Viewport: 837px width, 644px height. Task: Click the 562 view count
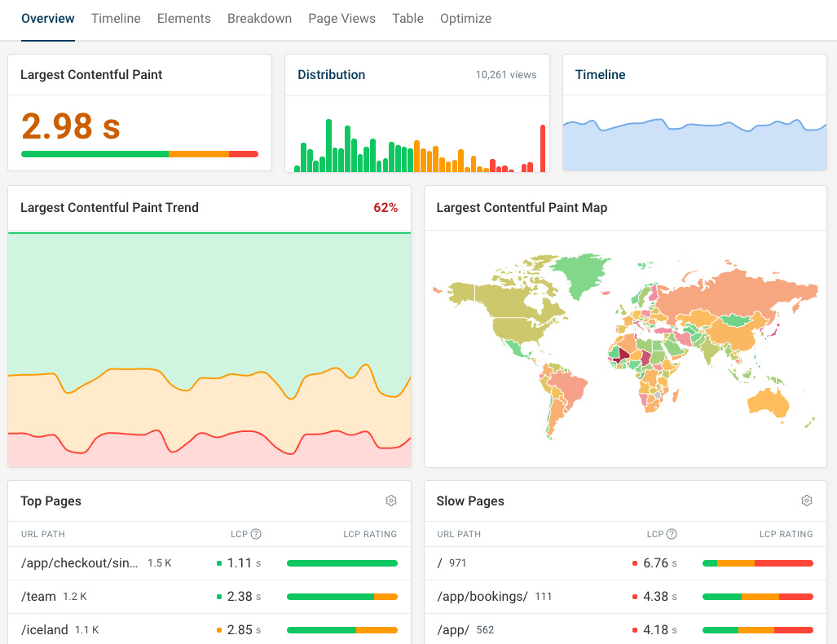pos(485,630)
